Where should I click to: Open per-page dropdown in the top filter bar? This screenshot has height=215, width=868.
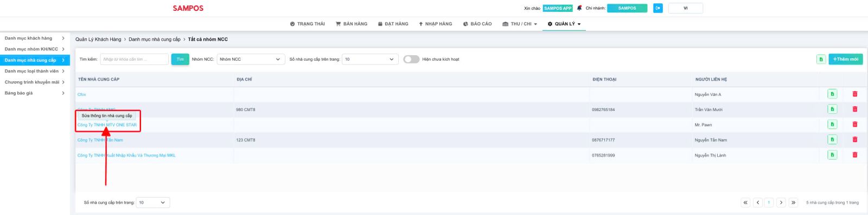coord(371,59)
